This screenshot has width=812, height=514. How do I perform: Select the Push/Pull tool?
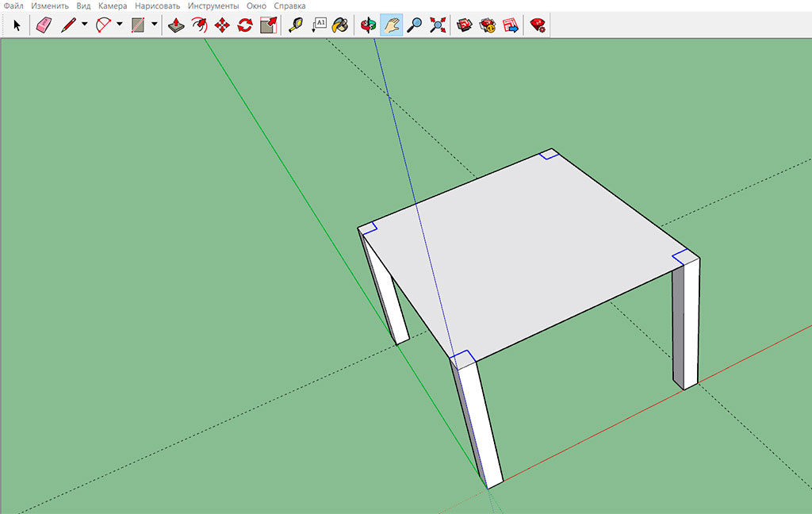tap(177, 25)
